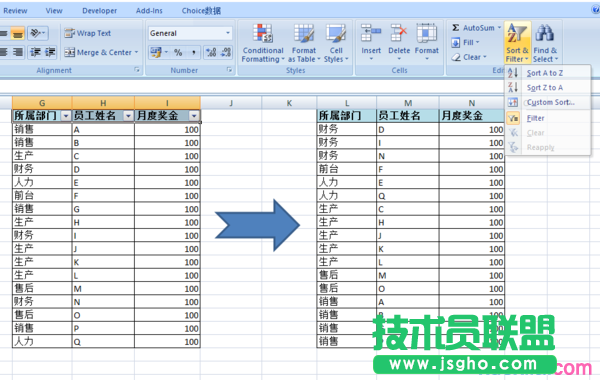Open the Review tab
The height and width of the screenshot is (380, 600).
[x=15, y=11]
